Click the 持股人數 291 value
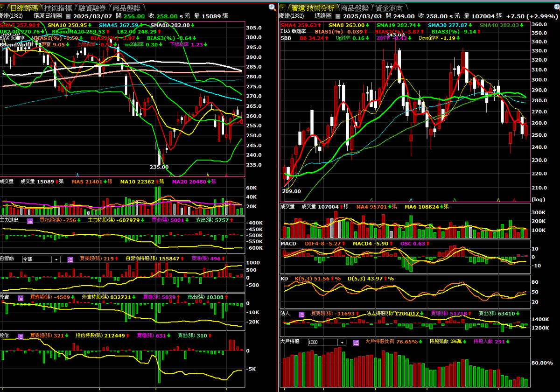Image resolution: width=560 pixels, height=392 pixels. pyautogui.click(x=490, y=342)
